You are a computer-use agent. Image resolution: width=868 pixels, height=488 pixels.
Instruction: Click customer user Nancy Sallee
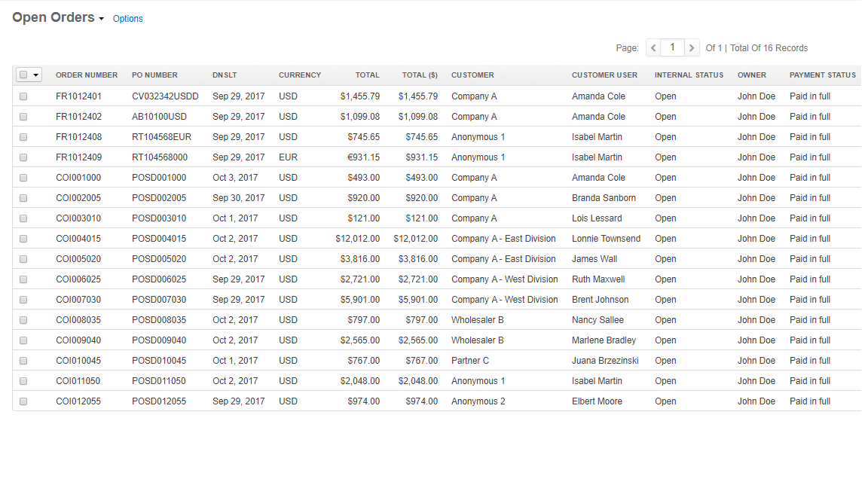click(598, 320)
